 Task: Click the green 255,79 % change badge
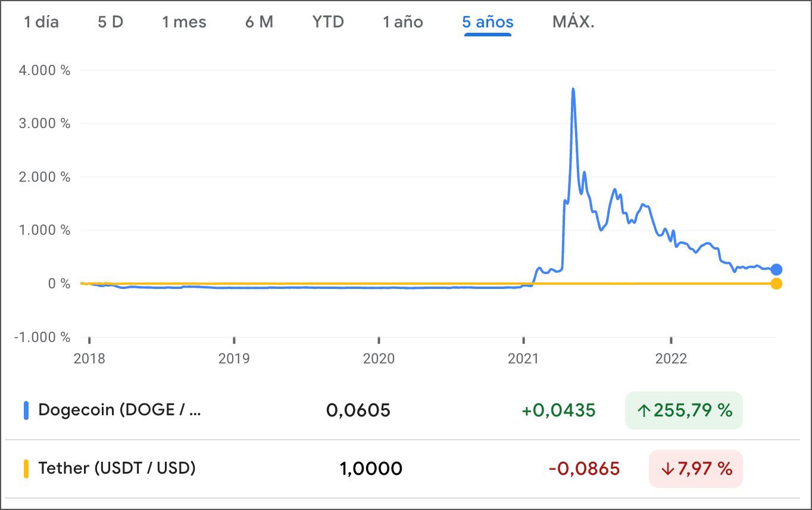point(684,411)
